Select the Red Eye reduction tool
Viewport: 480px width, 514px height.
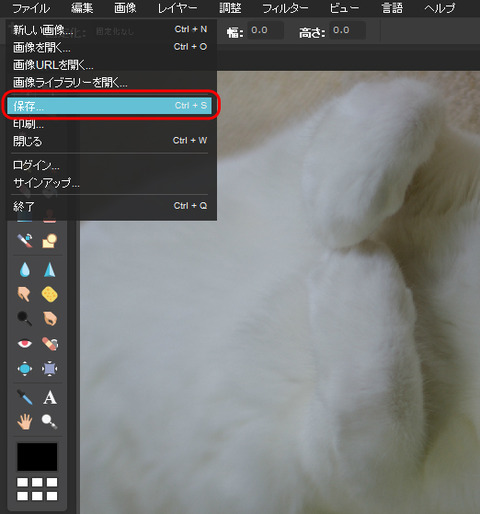(25, 343)
